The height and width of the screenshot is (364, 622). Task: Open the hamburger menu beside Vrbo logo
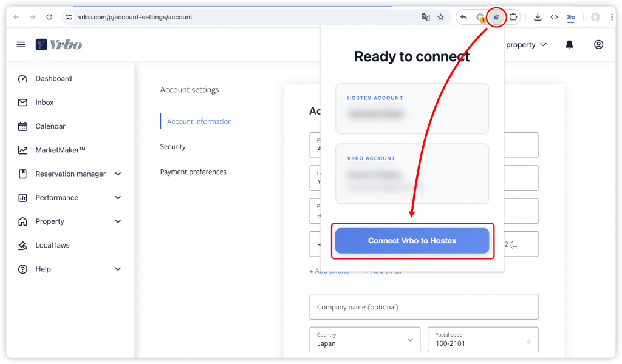click(21, 44)
